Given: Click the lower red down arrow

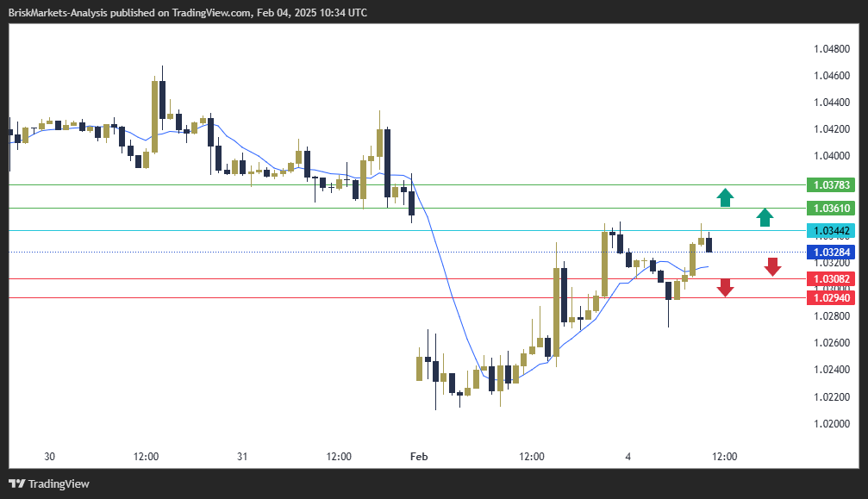Looking at the screenshot, I should (x=726, y=288).
